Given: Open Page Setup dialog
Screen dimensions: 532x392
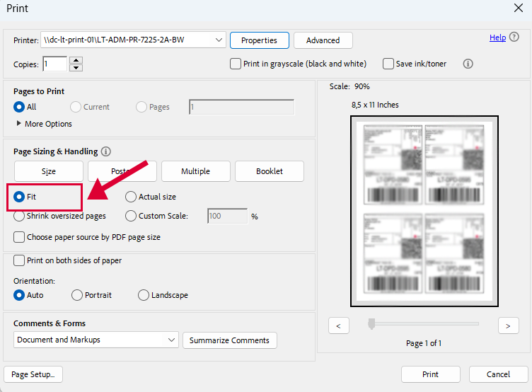Looking at the screenshot, I should (33, 374).
